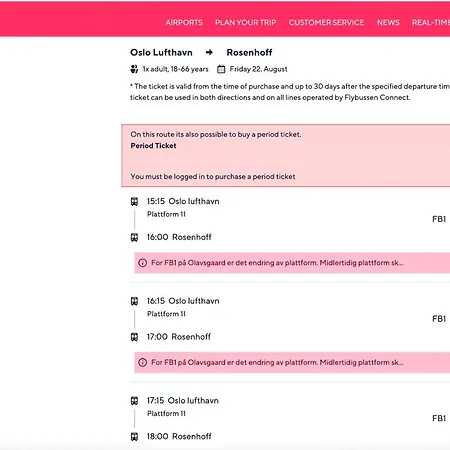
Task: Click the bus icon at 17:00 Rosenhoff arrival
Action: (x=134, y=337)
